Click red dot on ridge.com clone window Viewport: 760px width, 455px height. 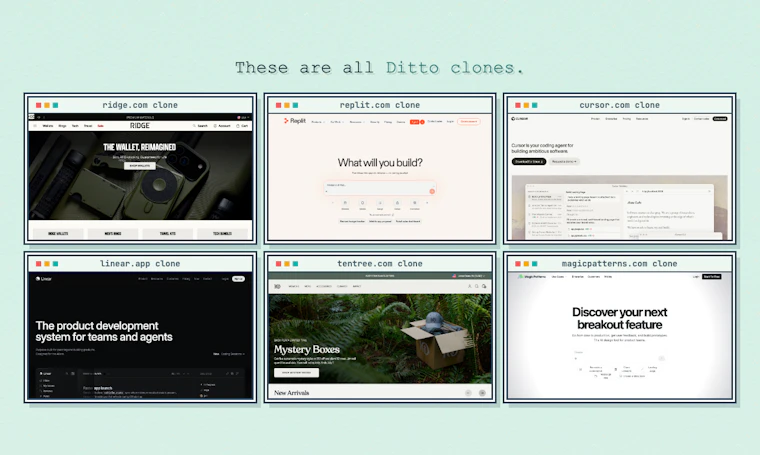pos(38,105)
